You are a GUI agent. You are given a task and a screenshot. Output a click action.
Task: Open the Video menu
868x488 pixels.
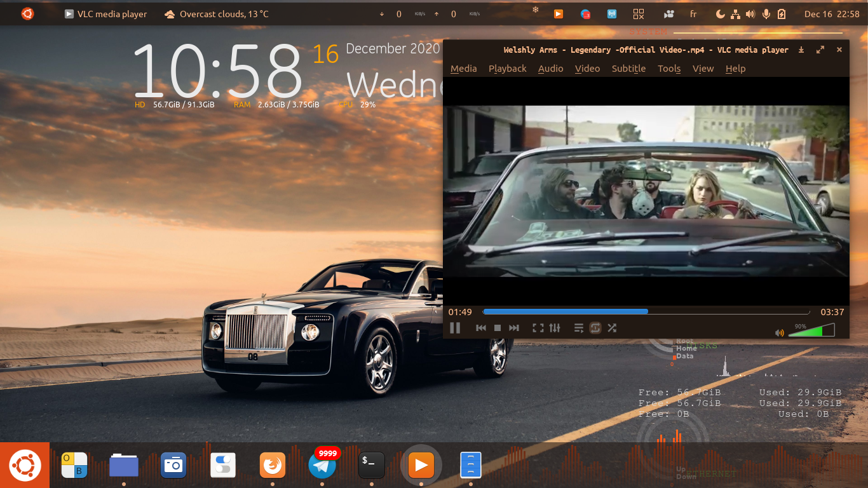[588, 69]
